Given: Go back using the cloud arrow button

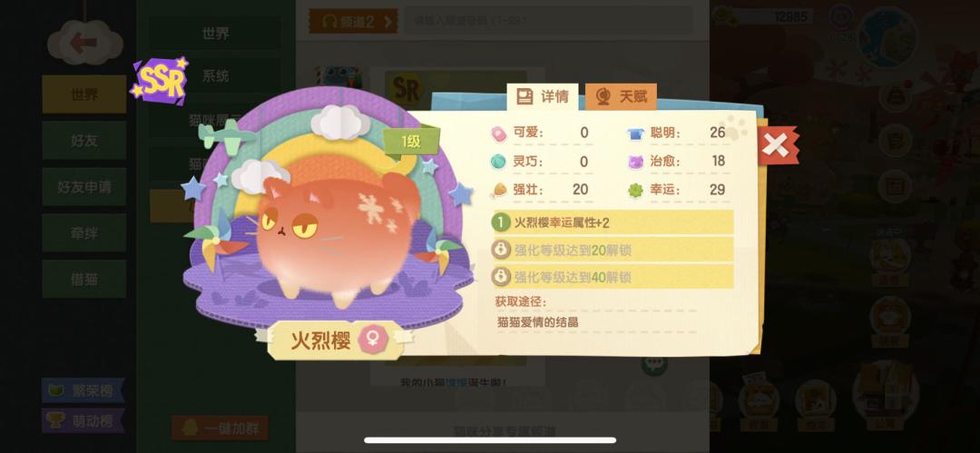Looking at the screenshot, I should [85, 44].
